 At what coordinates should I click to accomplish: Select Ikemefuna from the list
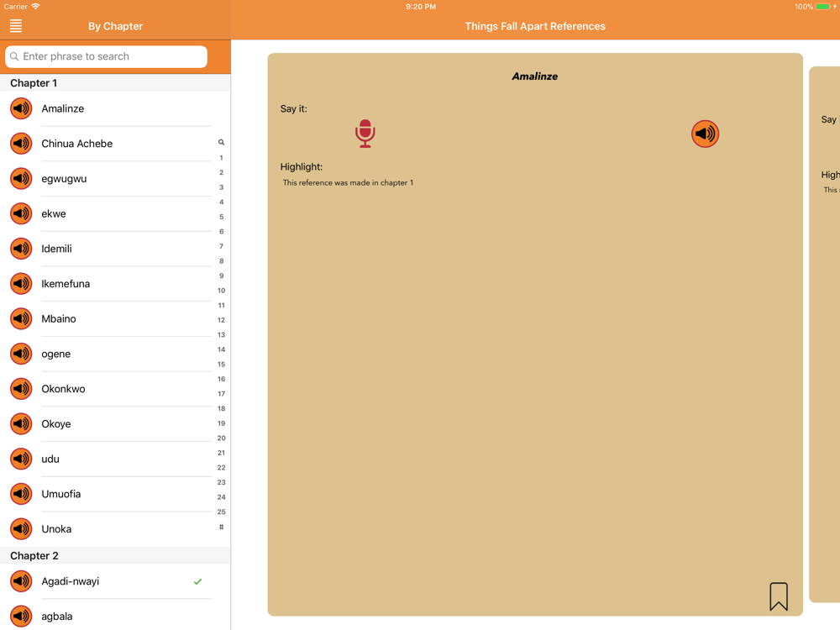(115, 283)
